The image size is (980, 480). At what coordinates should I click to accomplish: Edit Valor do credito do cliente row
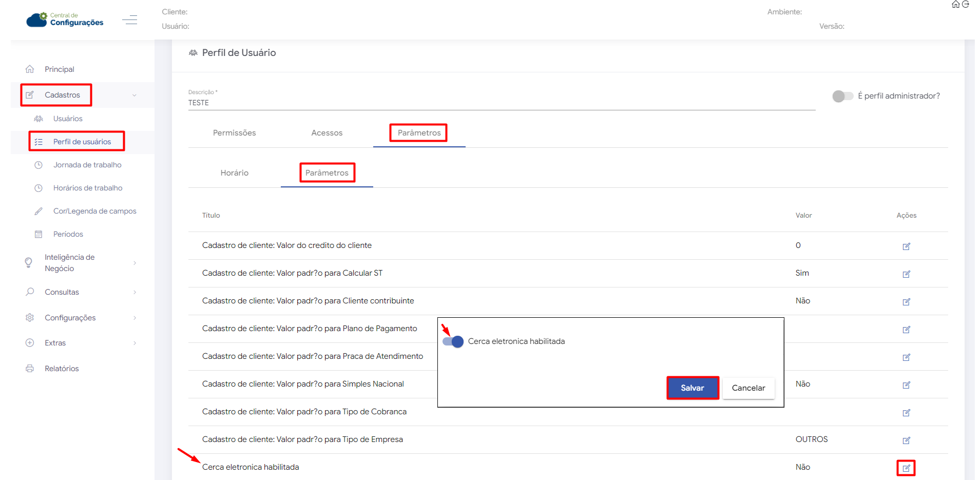(x=906, y=246)
